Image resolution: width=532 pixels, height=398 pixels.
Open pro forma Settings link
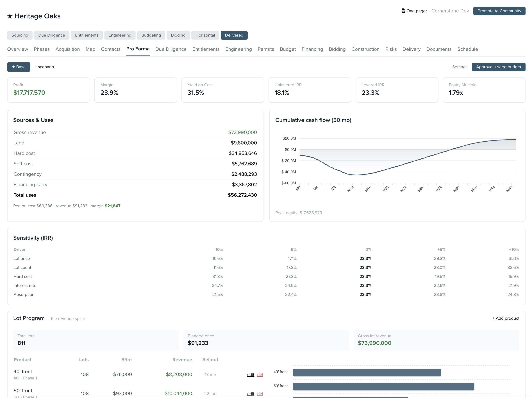460,67
